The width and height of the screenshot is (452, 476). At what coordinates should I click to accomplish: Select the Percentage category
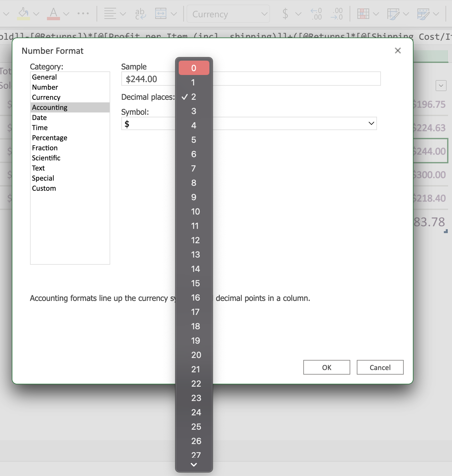tap(50, 138)
